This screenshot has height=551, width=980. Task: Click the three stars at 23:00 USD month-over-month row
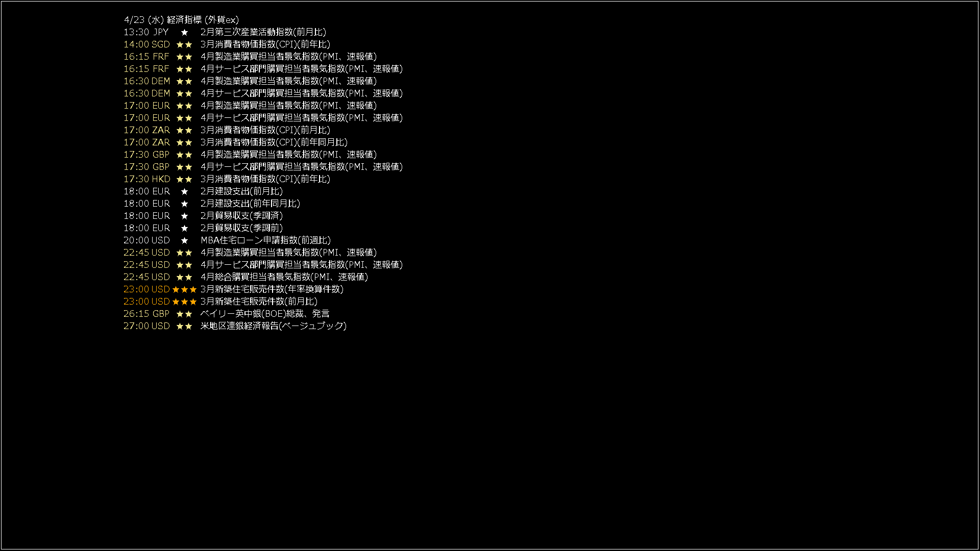[184, 302]
